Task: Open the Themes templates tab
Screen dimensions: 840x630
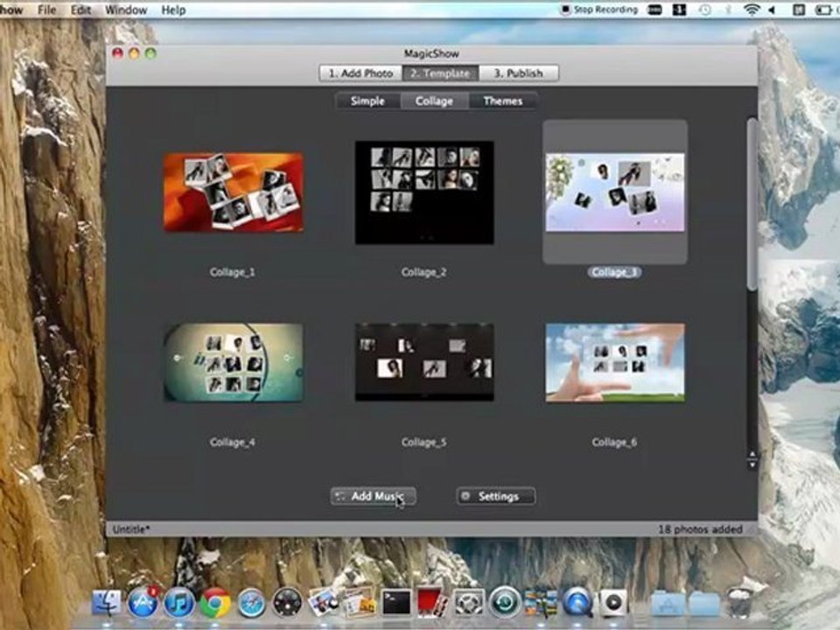Action: pyautogui.click(x=502, y=101)
